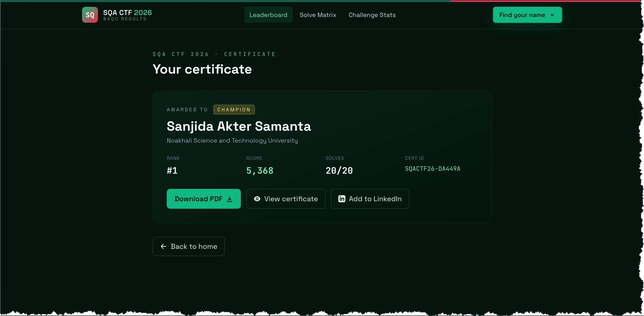The height and width of the screenshot is (316, 644).
Task: Add the certificate to LinkedIn
Action: 370,199
